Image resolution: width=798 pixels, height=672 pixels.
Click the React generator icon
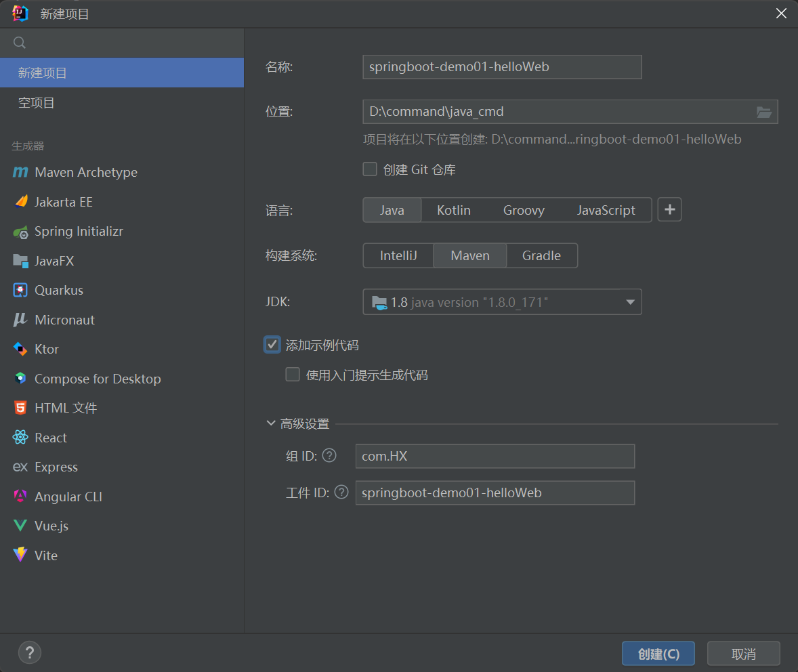coord(20,438)
